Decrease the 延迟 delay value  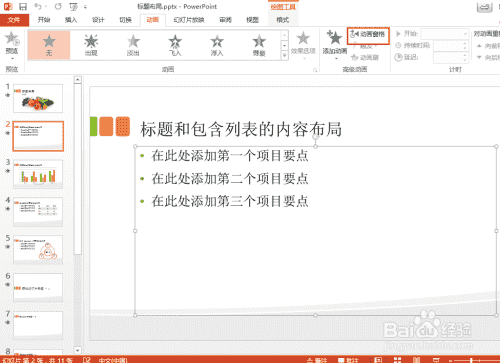point(466,60)
